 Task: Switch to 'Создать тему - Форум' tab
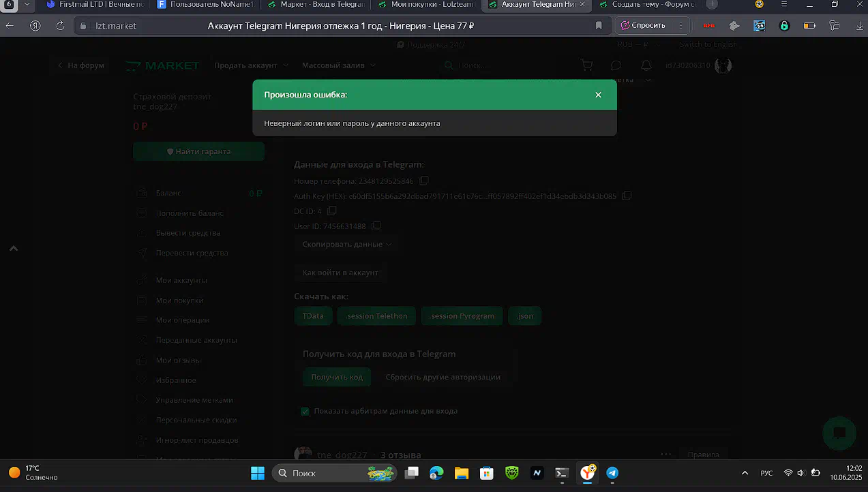[x=646, y=4]
